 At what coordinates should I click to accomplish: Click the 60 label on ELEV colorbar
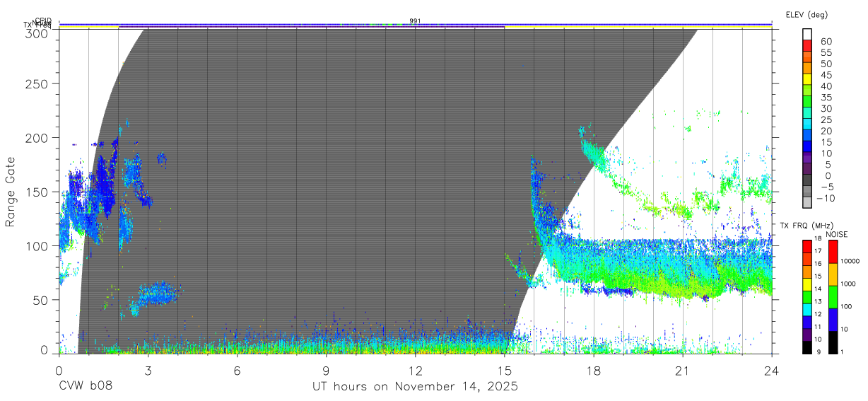[x=825, y=42]
